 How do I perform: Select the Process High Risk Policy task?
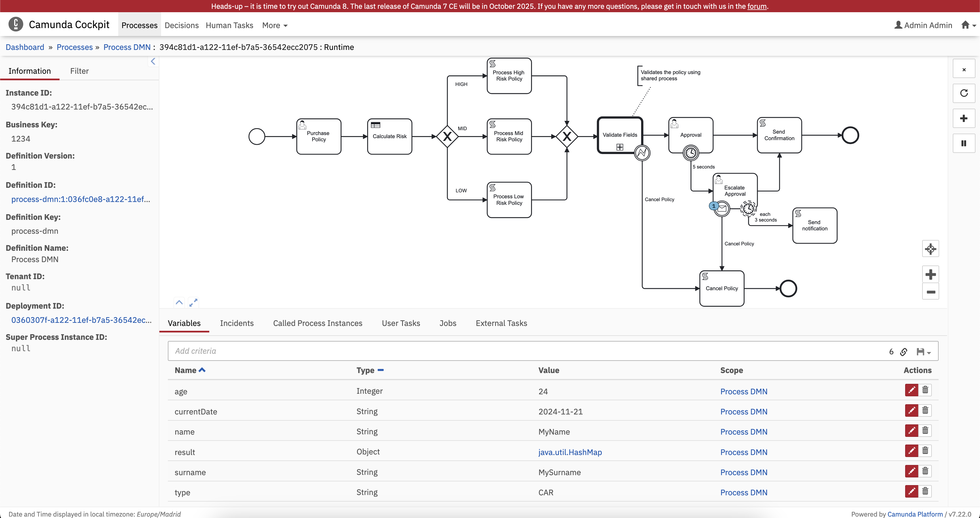click(509, 76)
